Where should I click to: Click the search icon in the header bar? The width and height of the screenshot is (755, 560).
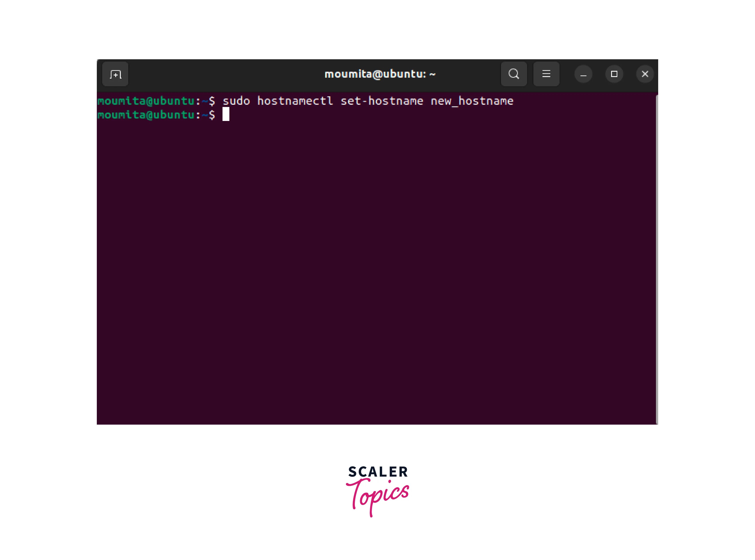(x=513, y=74)
